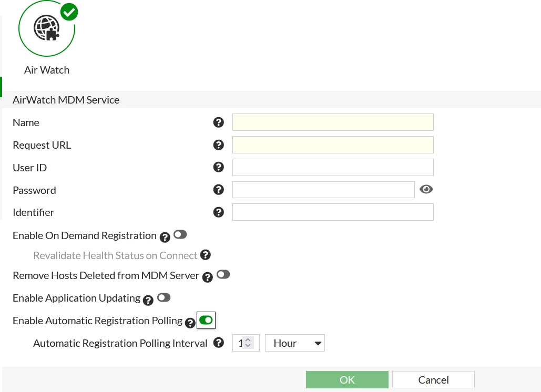Click the AirWatch MDM Service heading
Screen dimensions: 541x392
pos(66,100)
